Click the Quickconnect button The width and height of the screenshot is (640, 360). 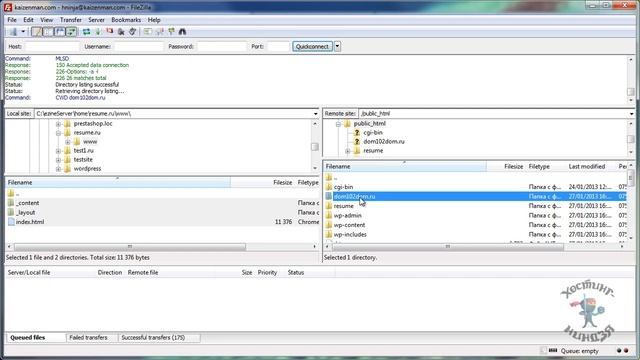coord(312,47)
